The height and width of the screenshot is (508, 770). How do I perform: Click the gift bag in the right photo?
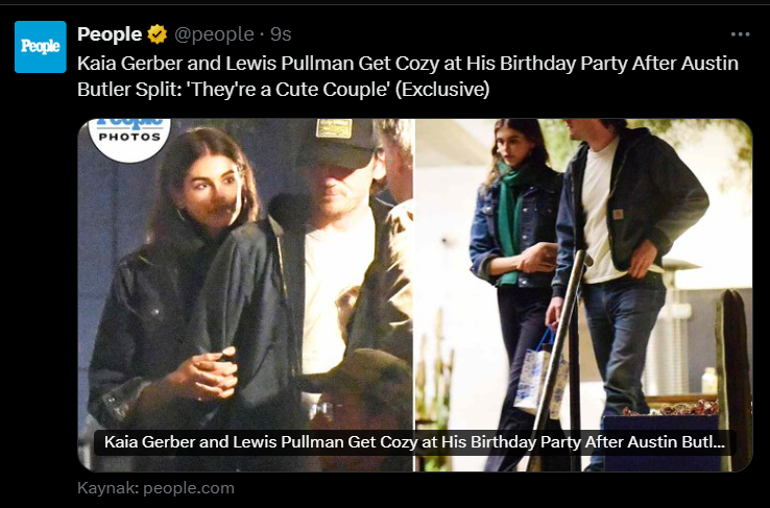coord(536,375)
